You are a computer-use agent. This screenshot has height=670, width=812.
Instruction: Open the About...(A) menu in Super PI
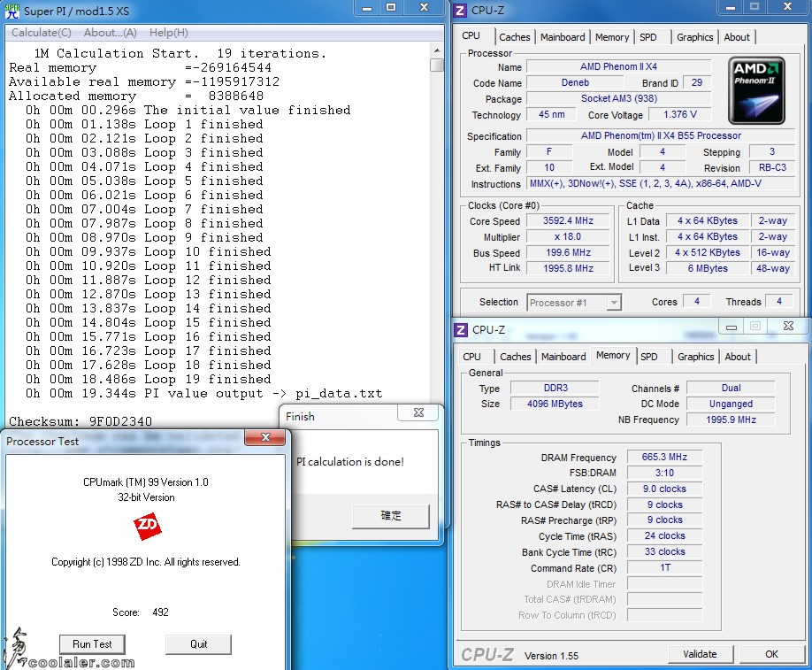110,33
